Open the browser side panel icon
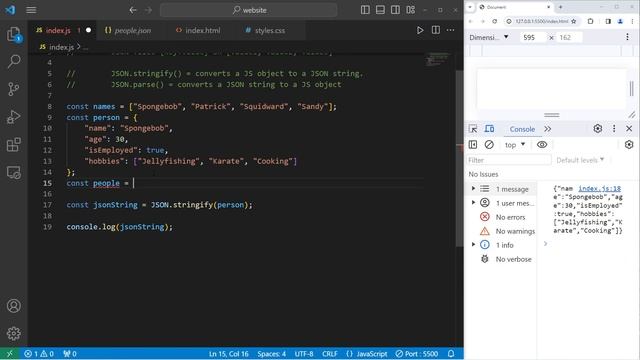The image size is (640, 360). point(608,21)
